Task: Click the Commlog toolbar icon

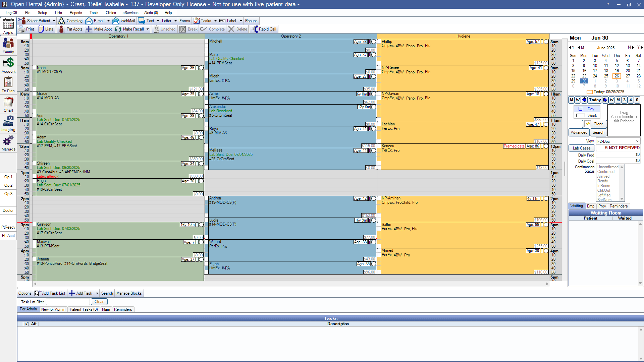Action: tap(70, 21)
